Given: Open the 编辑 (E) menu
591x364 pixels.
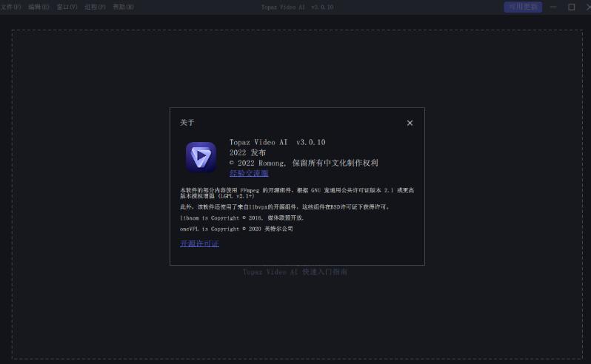Looking at the screenshot, I should [39, 7].
